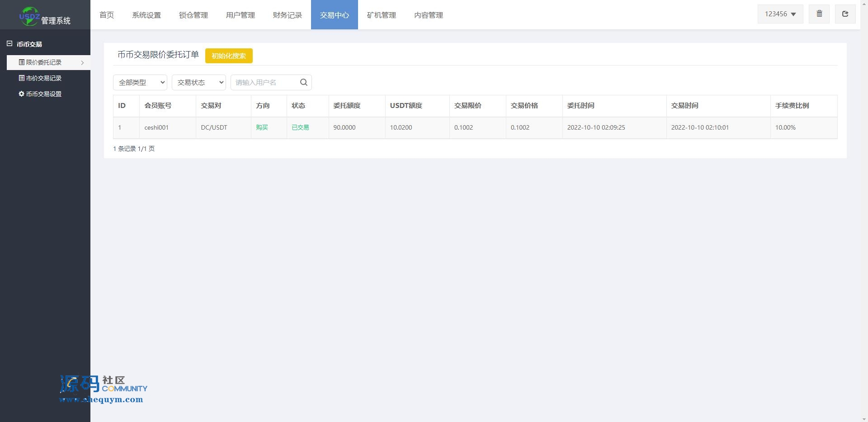Collapse the 币币交易 sidebar section
868x422 pixels.
[x=9, y=44]
